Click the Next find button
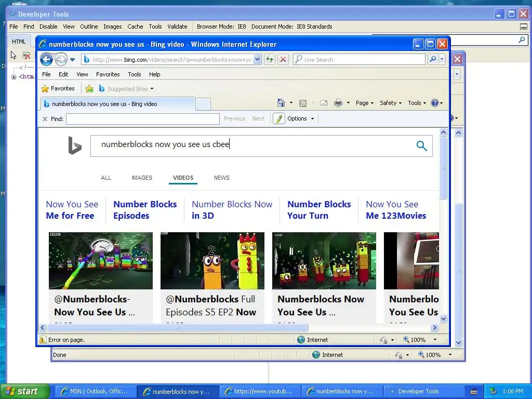532x399 pixels. point(259,118)
